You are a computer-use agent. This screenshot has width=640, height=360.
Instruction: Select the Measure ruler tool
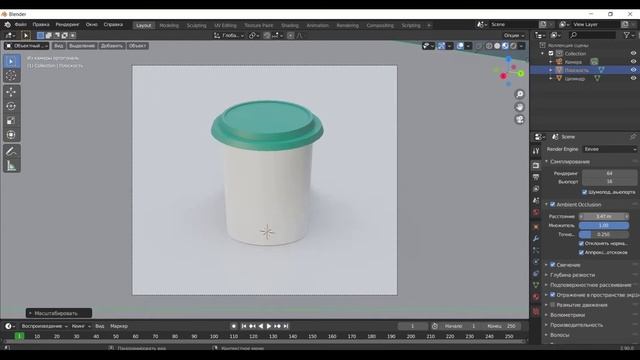[x=11, y=166]
